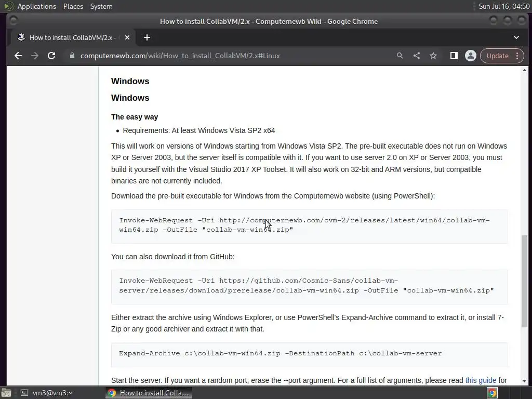The height and width of the screenshot is (399, 532).
Task: Click the scrollbar down arrow
Action: click(x=525, y=381)
